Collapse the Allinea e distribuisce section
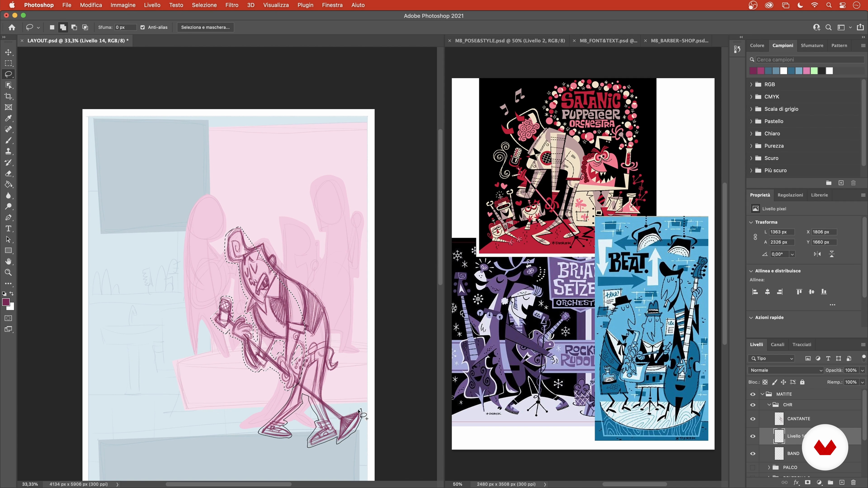This screenshot has width=868, height=488. pos(751,271)
